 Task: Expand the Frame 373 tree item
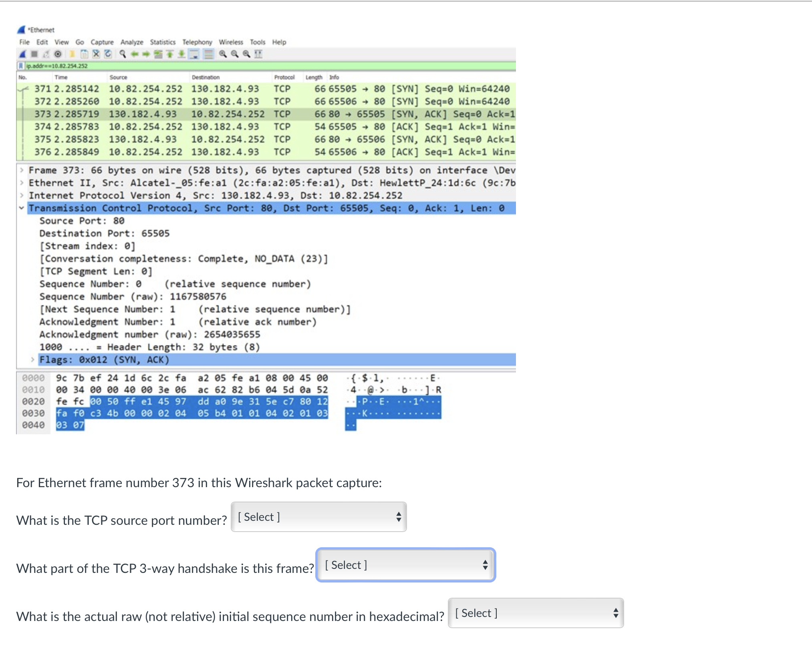click(21, 170)
